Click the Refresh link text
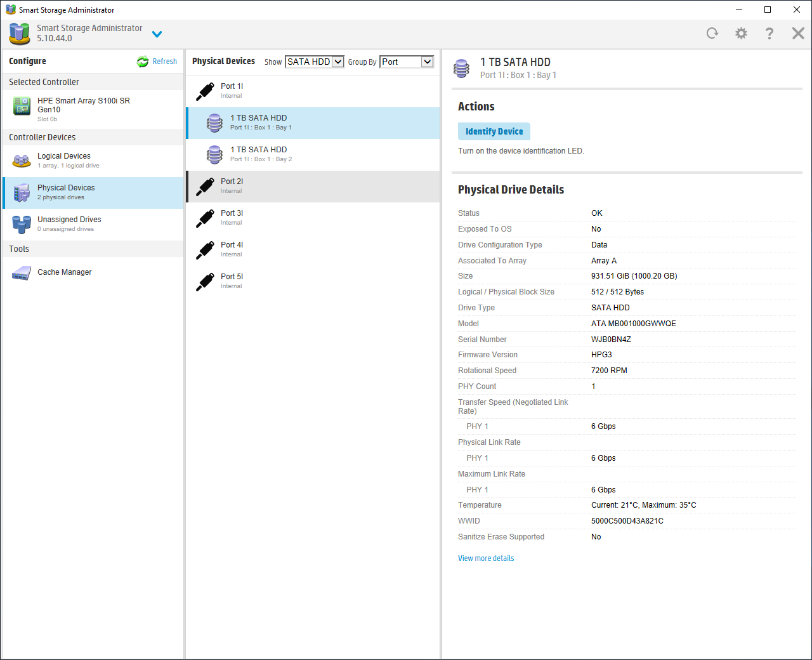 (x=165, y=62)
